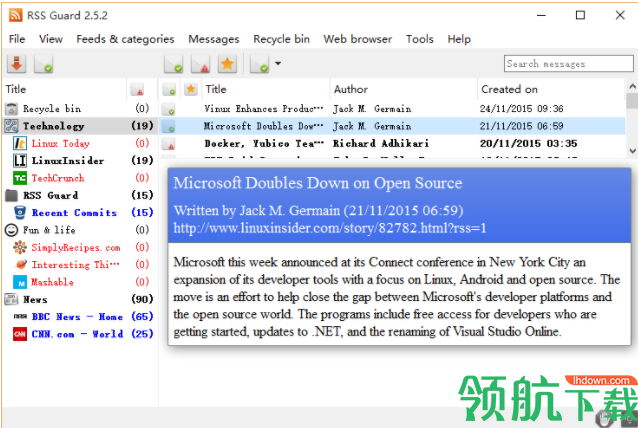Click the Fun & life smiley icon
The image size is (638, 428).
click(11, 230)
